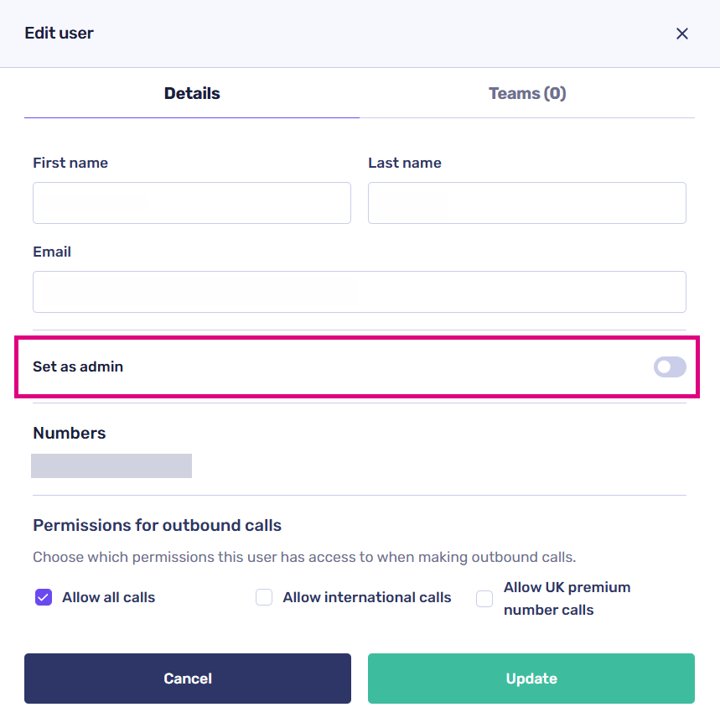
Task: Click into the First name field
Action: [192, 203]
